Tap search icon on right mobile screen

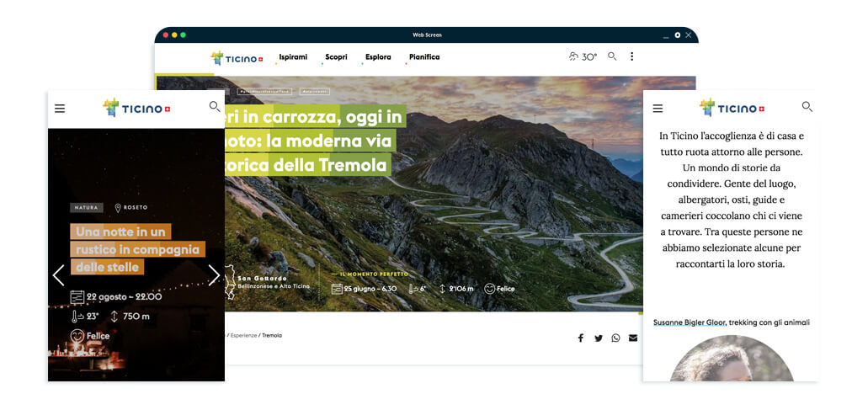pyautogui.click(x=807, y=107)
